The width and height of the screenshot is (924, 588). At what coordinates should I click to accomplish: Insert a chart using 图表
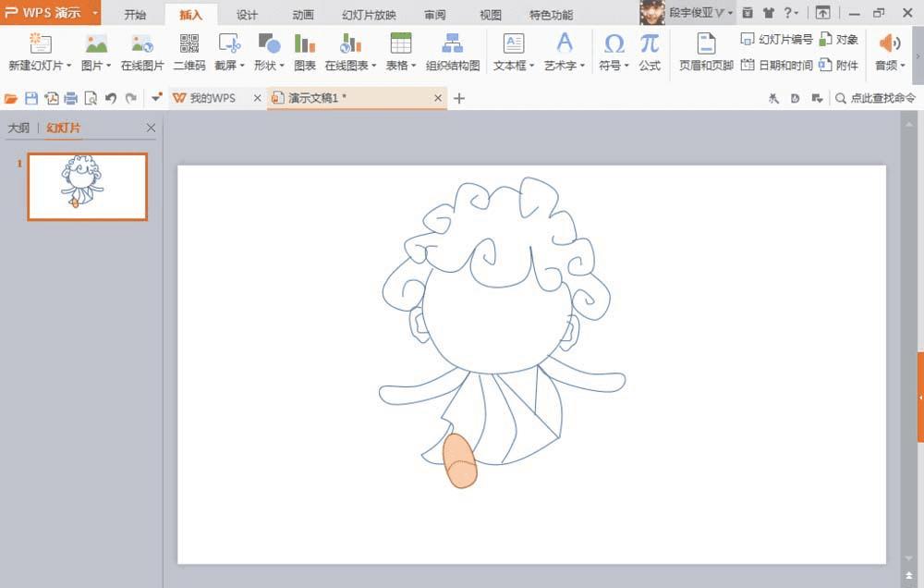point(305,52)
